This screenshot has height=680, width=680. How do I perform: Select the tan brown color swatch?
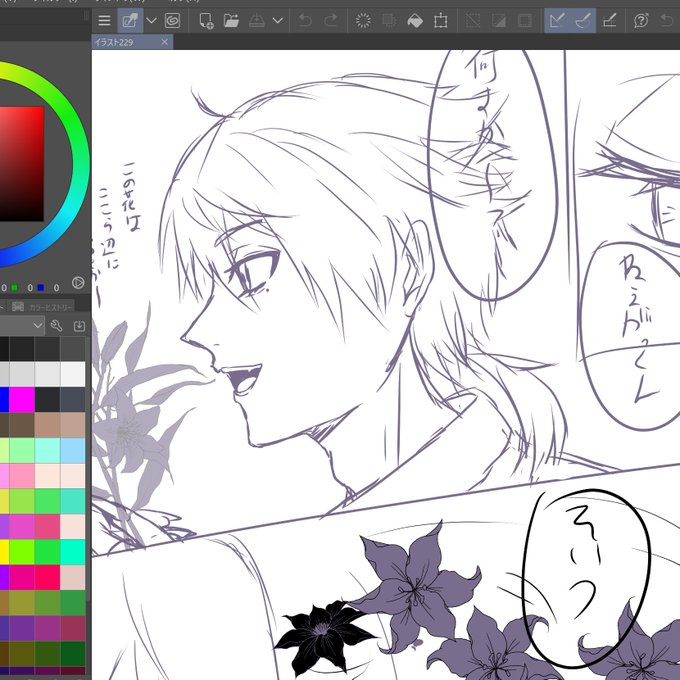click(47, 425)
